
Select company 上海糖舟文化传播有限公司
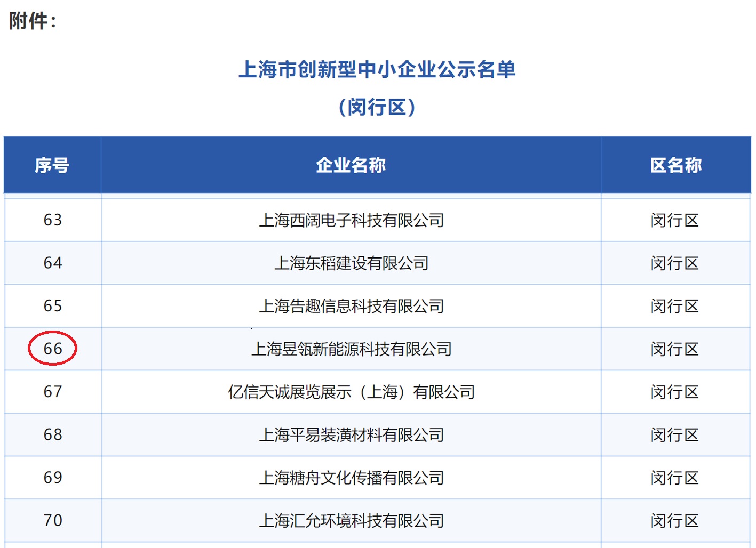(x=352, y=478)
